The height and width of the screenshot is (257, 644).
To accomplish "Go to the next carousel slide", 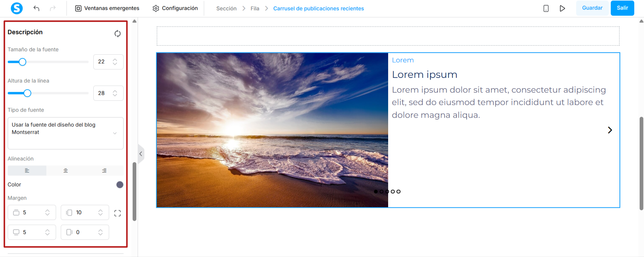I will pos(610,130).
